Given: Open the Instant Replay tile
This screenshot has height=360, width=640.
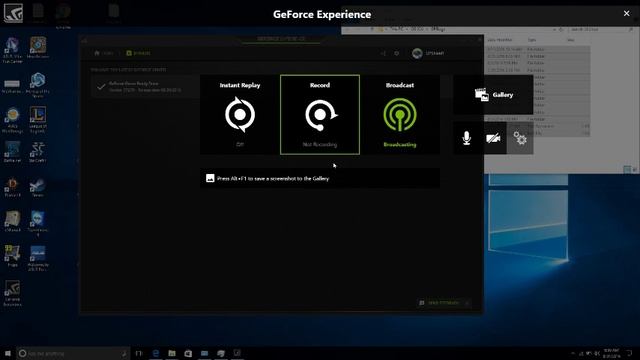Looking at the screenshot, I should [x=240, y=115].
